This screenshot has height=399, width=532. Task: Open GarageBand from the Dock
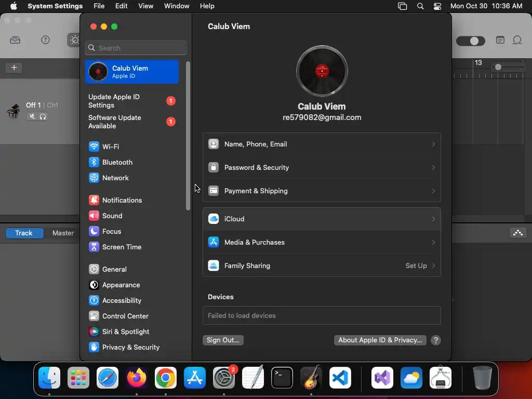pos(311,378)
